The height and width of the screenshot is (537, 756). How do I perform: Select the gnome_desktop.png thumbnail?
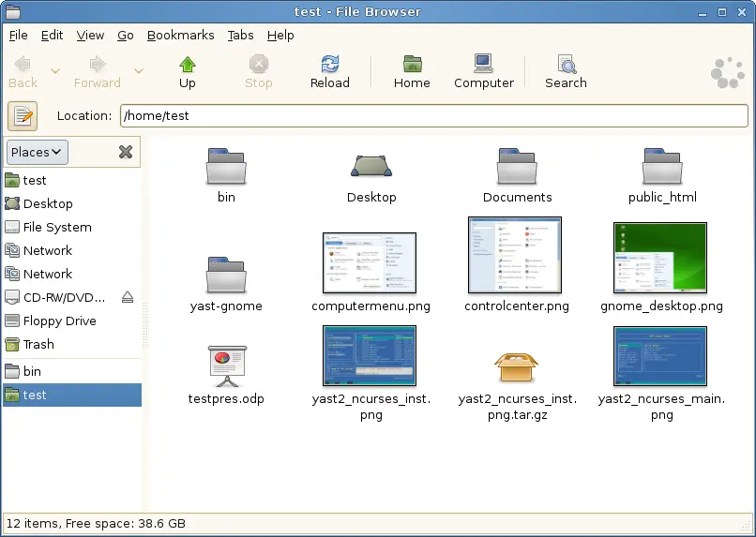pos(660,258)
